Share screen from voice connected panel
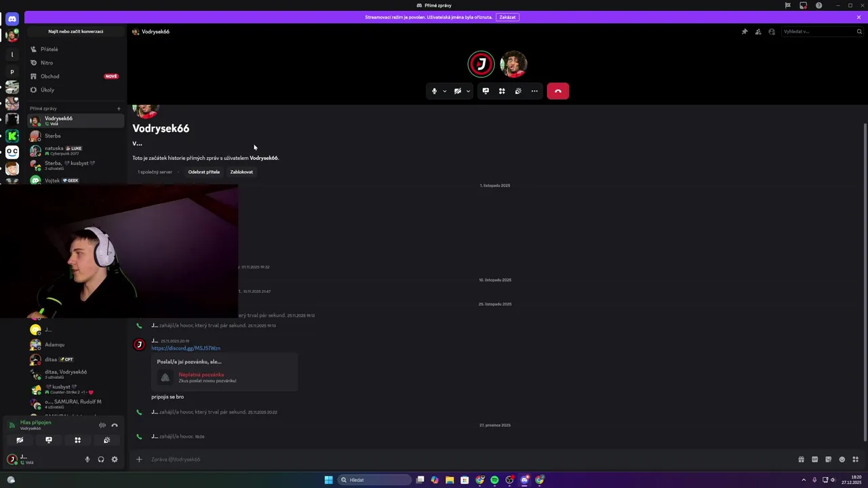This screenshot has width=868, height=488. pyautogui.click(x=49, y=440)
